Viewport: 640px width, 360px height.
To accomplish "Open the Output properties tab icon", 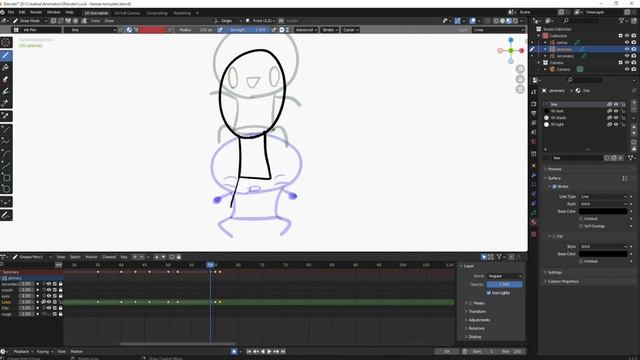I will (534, 113).
